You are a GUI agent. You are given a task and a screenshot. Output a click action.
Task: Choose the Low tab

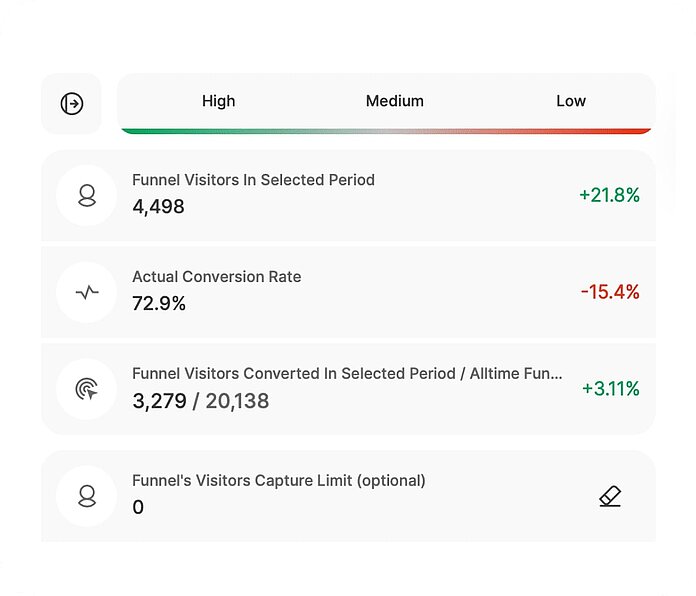(x=571, y=101)
